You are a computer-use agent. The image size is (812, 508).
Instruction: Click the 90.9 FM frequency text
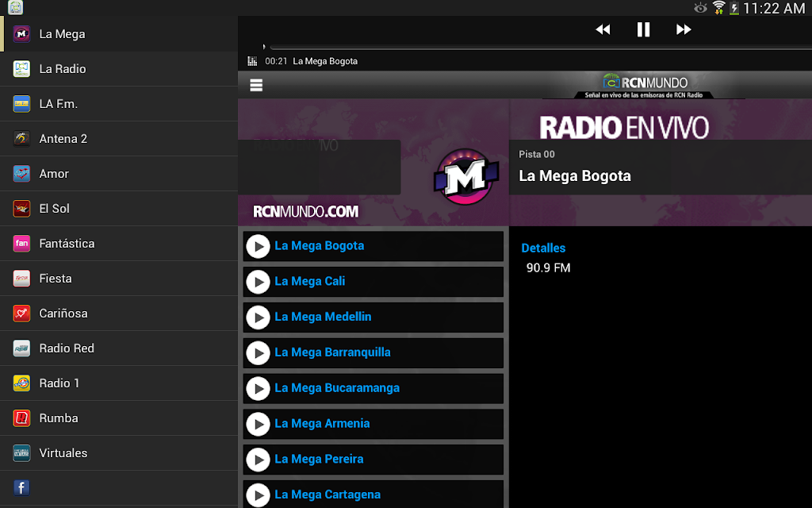click(549, 268)
